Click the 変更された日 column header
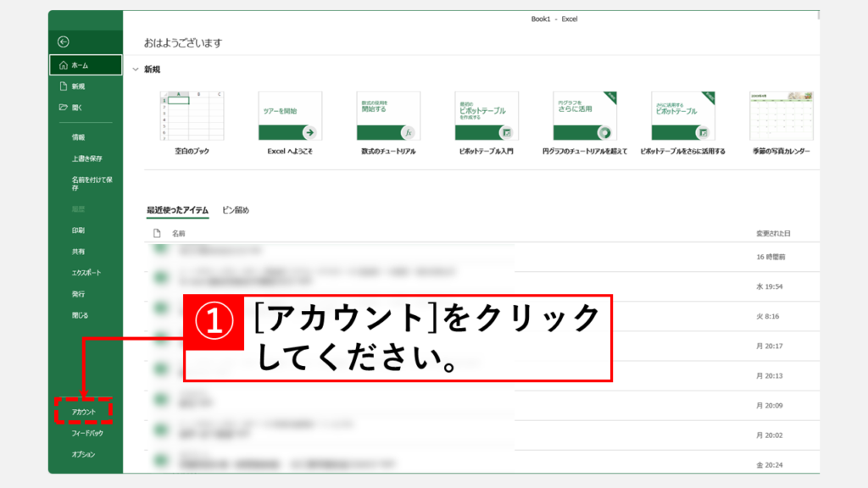 773,234
